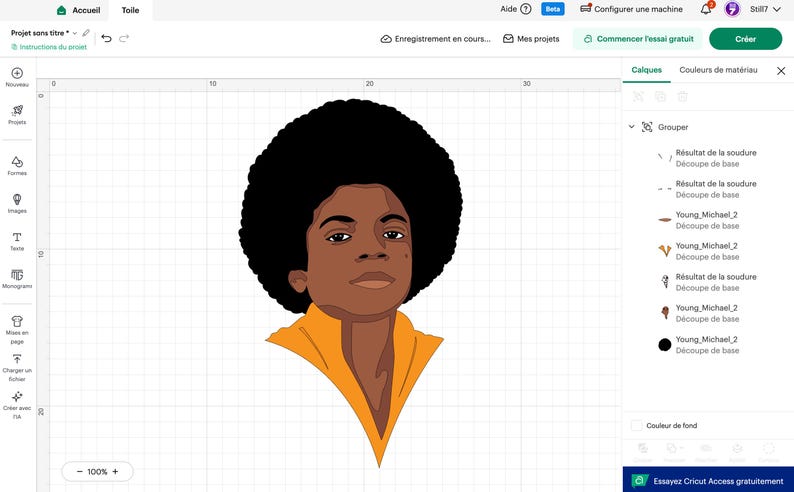
Task: Select Résultat de la soudure eyes layer
Action: (x=708, y=282)
